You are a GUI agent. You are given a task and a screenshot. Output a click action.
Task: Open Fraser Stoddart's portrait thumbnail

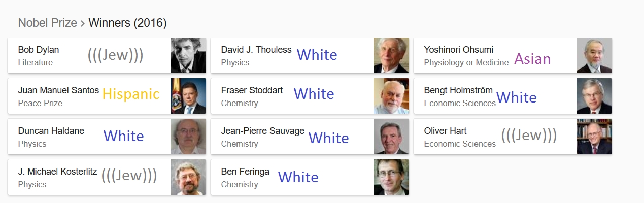[x=391, y=96]
